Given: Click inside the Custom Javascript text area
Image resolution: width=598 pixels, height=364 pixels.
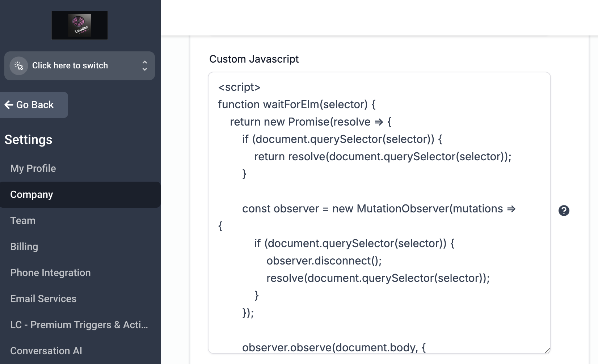Looking at the screenshot, I should (x=379, y=188).
